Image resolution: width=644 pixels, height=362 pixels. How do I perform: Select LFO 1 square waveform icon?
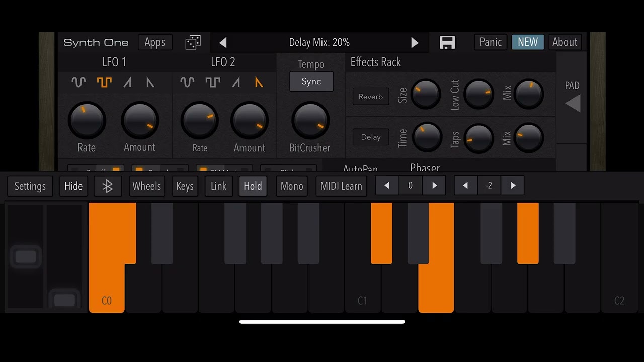(104, 82)
